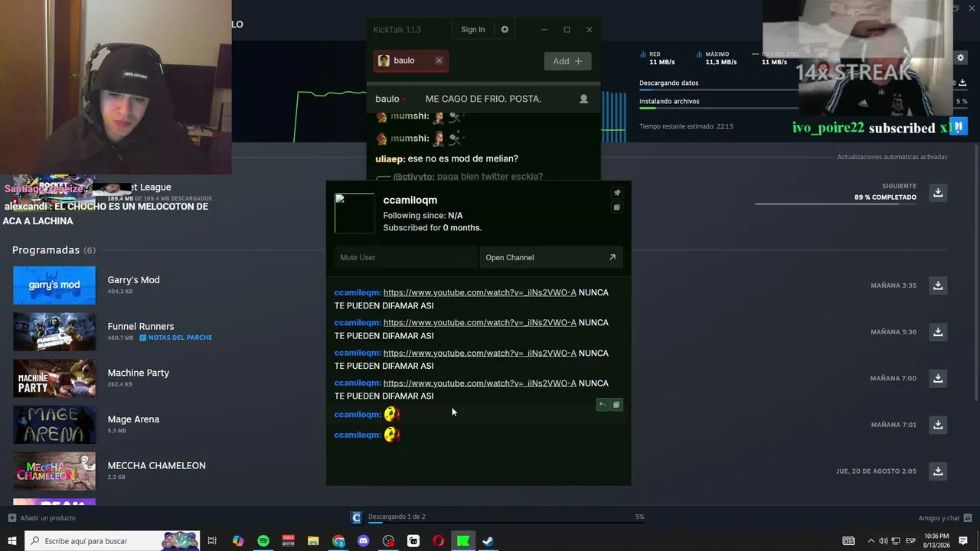Download Funnel Runners update now
The height and width of the screenshot is (551, 980).
(x=938, y=332)
